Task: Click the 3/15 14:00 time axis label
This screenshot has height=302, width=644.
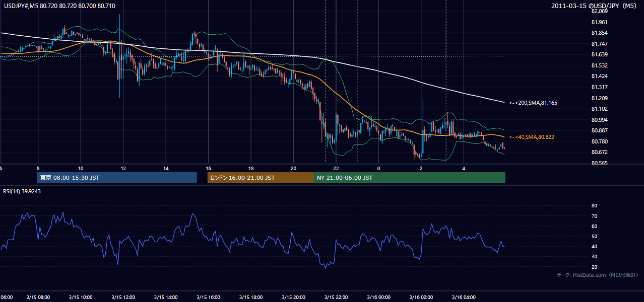Action: click(x=166, y=297)
